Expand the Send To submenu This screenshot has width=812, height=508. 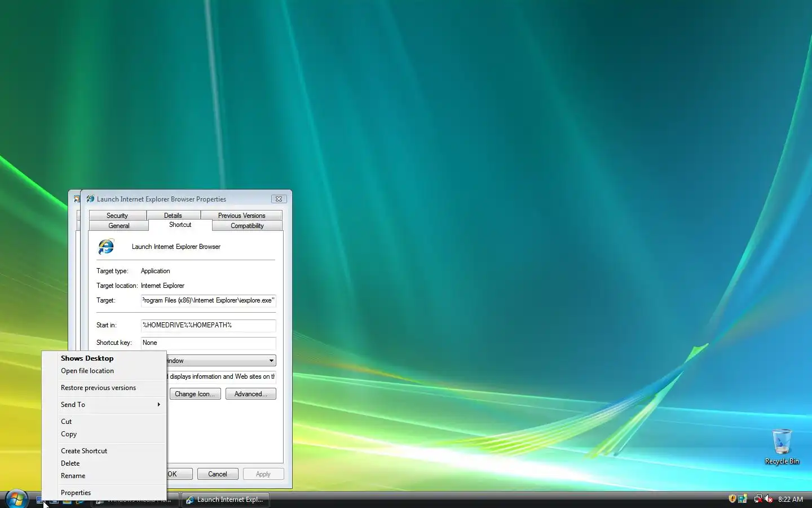104,405
